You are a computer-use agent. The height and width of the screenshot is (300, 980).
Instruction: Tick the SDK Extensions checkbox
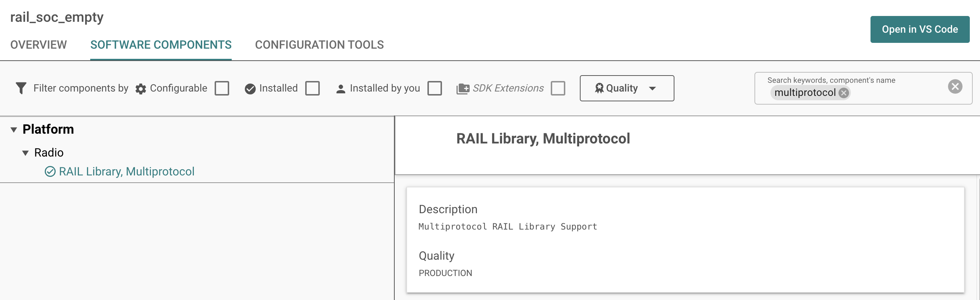[x=558, y=89]
